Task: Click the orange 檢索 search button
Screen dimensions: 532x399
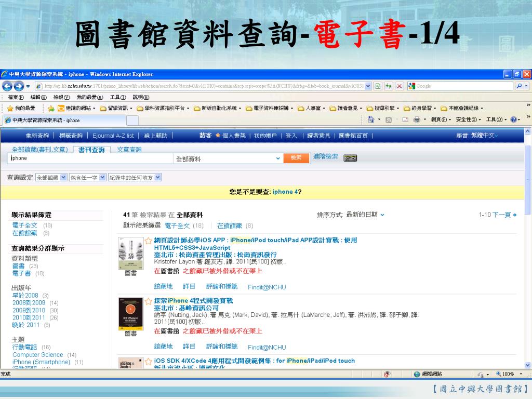Action: [x=296, y=158]
